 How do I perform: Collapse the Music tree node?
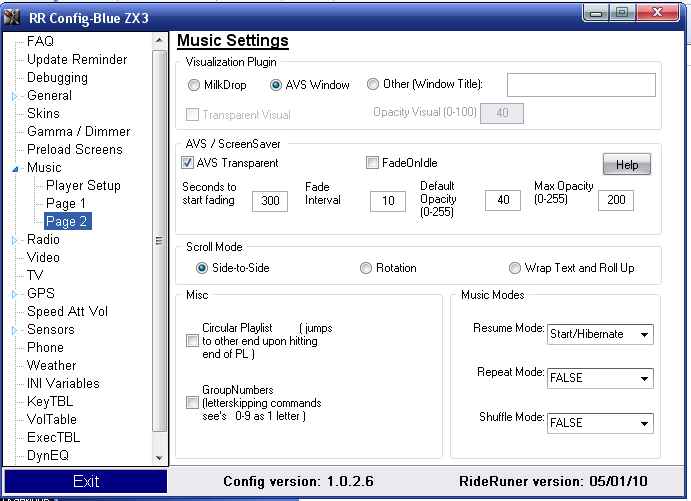coord(14,168)
